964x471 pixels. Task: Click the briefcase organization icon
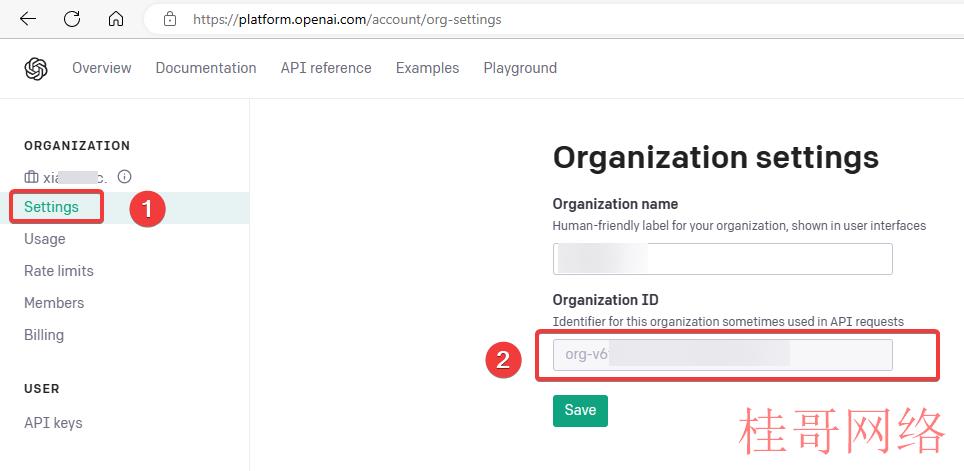click(x=31, y=178)
